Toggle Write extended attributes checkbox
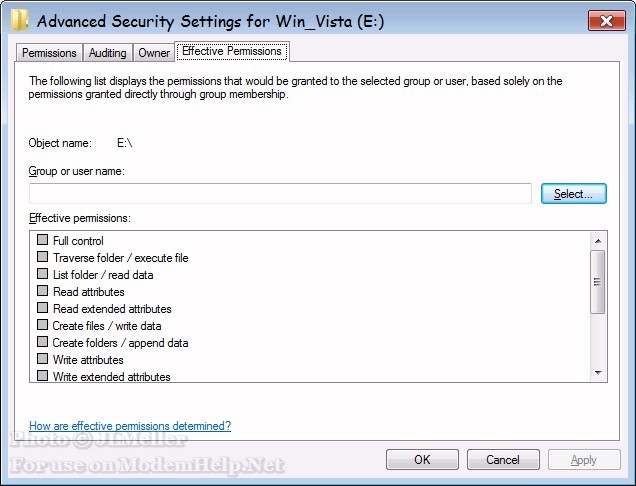 (43, 377)
